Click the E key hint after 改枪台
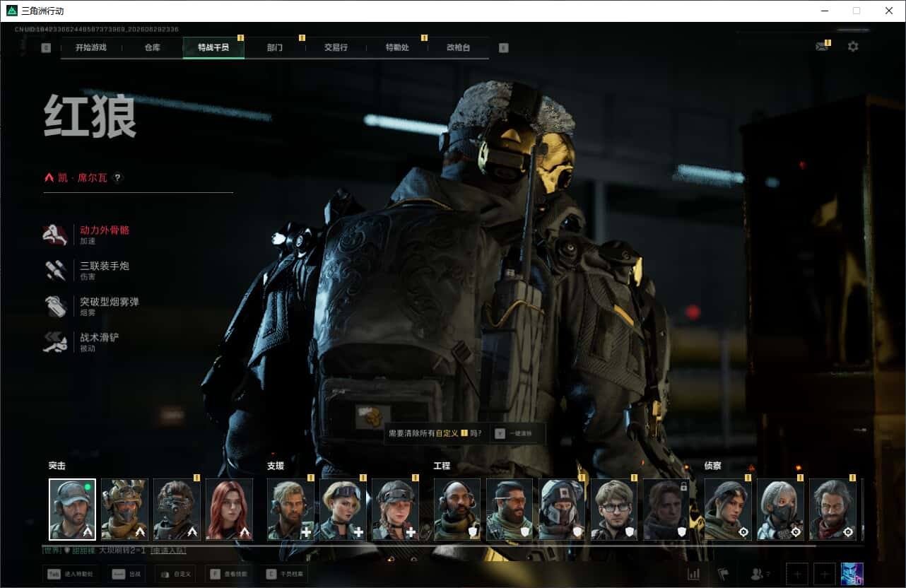 [503, 48]
